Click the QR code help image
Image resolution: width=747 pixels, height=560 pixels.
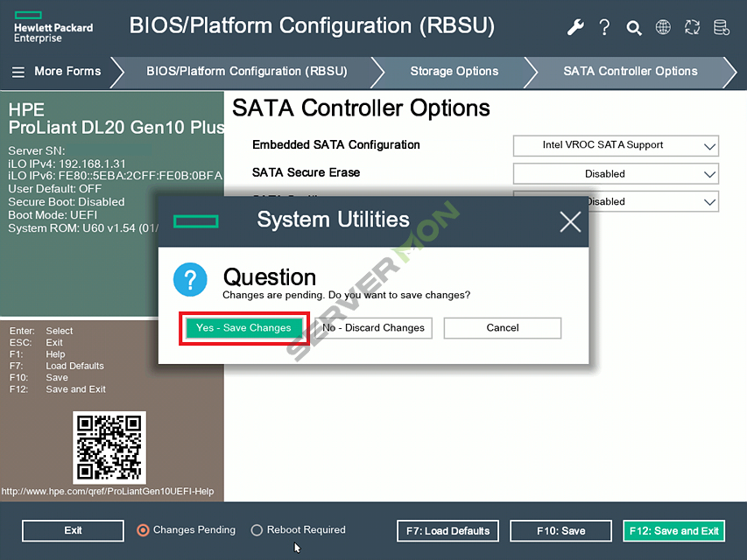pos(109,448)
